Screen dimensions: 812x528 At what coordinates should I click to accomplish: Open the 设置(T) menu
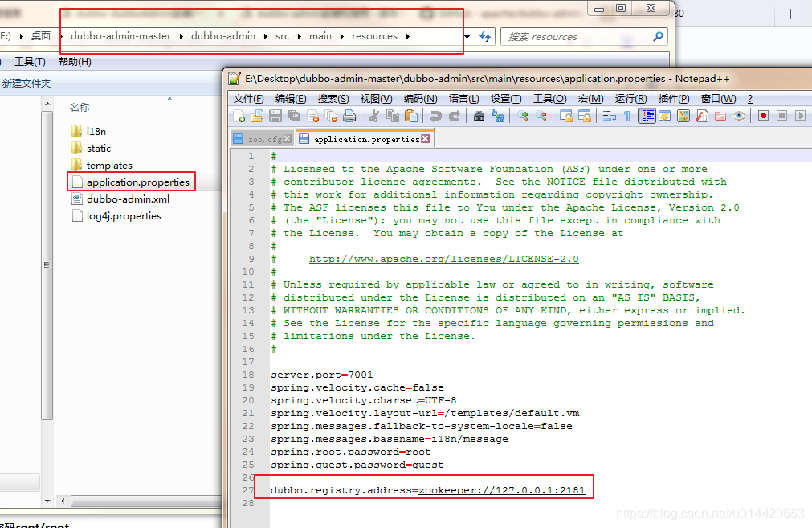[506, 99]
